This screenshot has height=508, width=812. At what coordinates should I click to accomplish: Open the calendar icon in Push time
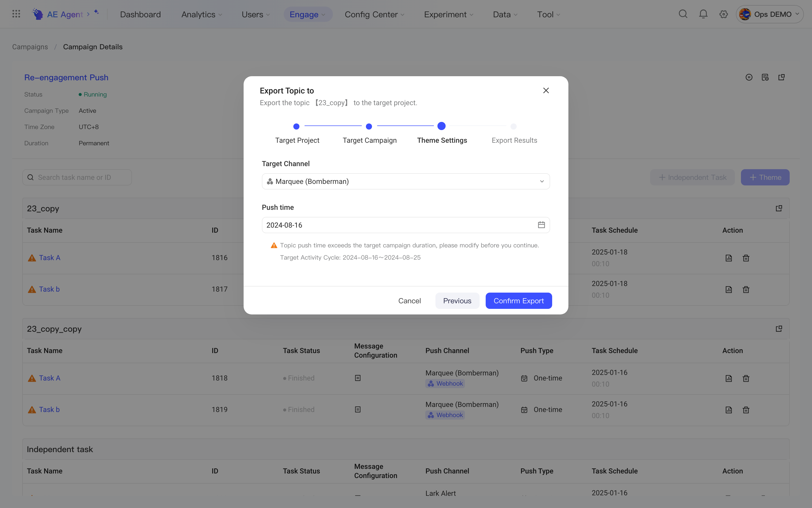(541, 225)
